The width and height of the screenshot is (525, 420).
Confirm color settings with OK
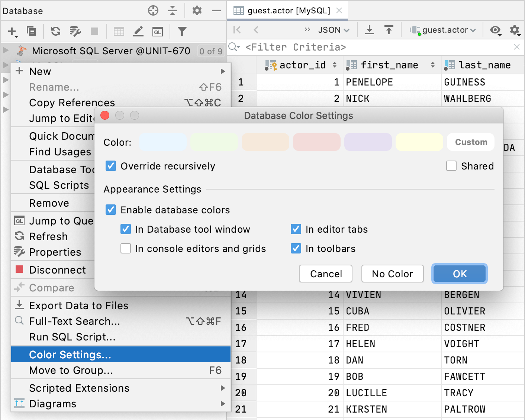pyautogui.click(x=459, y=274)
